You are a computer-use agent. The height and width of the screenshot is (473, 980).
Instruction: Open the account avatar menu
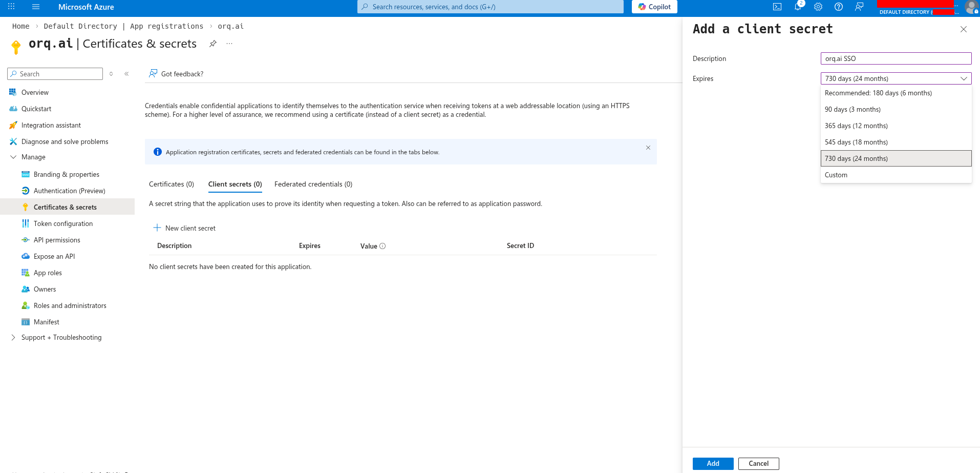[x=971, y=7]
